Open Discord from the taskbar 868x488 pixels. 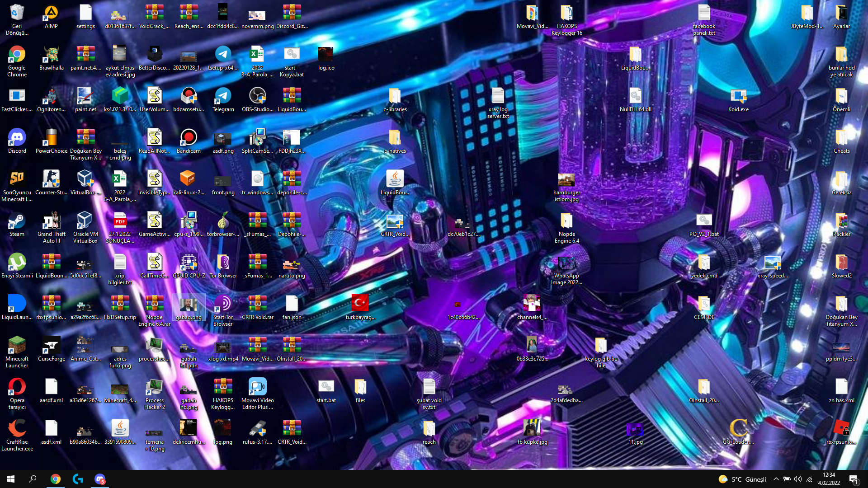coord(100,479)
